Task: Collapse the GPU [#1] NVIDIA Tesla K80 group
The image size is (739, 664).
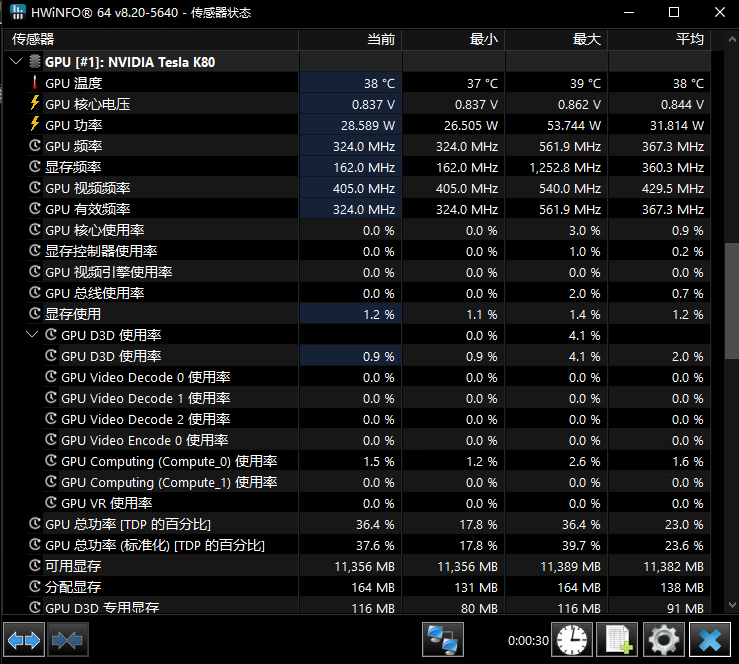Action: pos(15,62)
